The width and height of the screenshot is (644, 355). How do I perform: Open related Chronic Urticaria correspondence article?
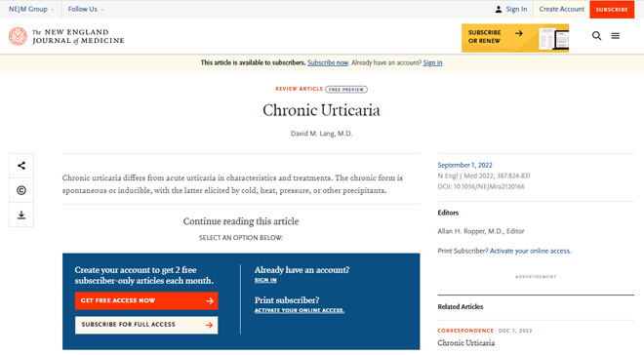466,342
